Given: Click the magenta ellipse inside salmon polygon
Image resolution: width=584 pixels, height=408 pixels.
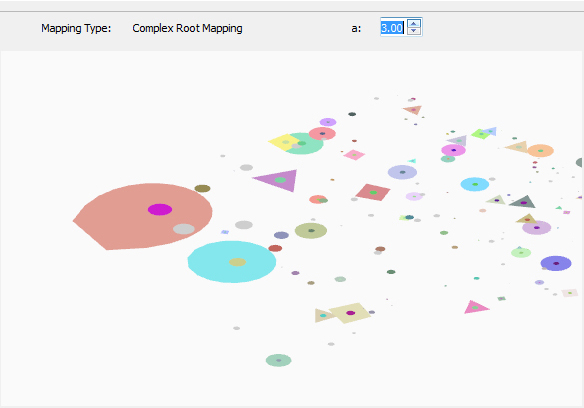Looking at the screenshot, I should [160, 209].
